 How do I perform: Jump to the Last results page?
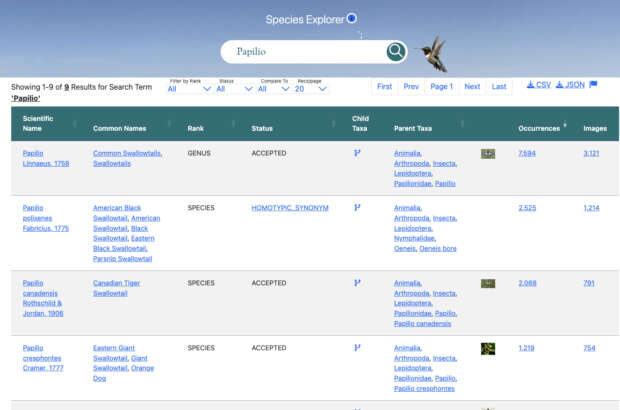click(499, 87)
